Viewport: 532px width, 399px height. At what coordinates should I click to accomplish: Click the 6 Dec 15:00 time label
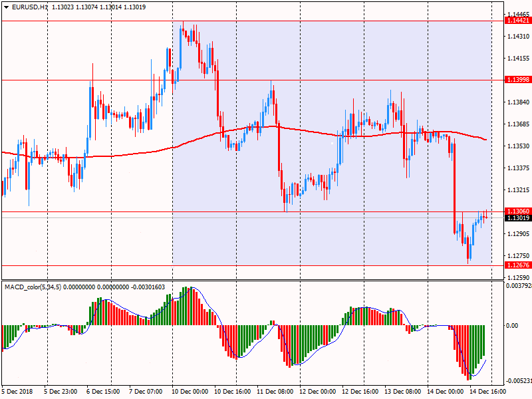click(x=103, y=392)
